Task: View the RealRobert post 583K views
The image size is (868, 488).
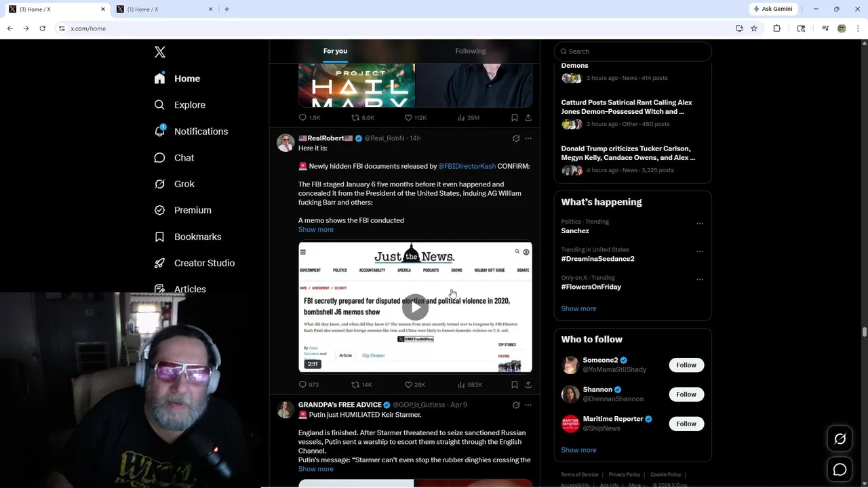Action: coord(470,384)
